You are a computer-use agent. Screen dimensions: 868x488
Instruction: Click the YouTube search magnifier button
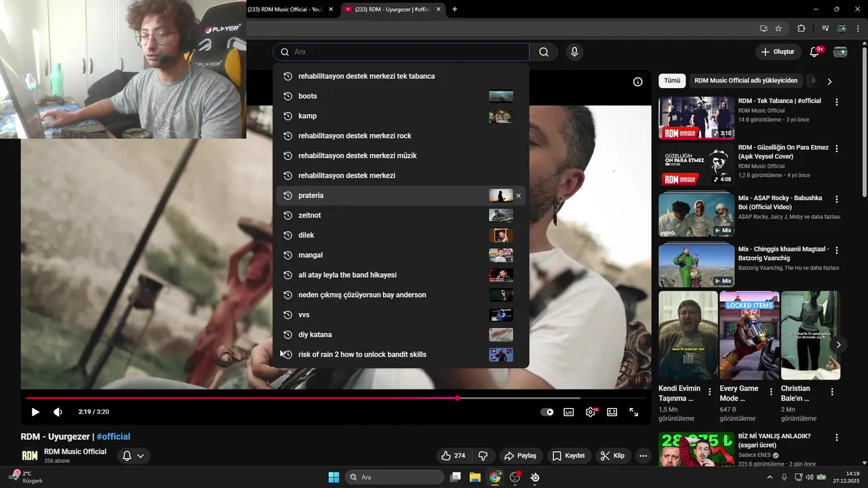click(544, 52)
